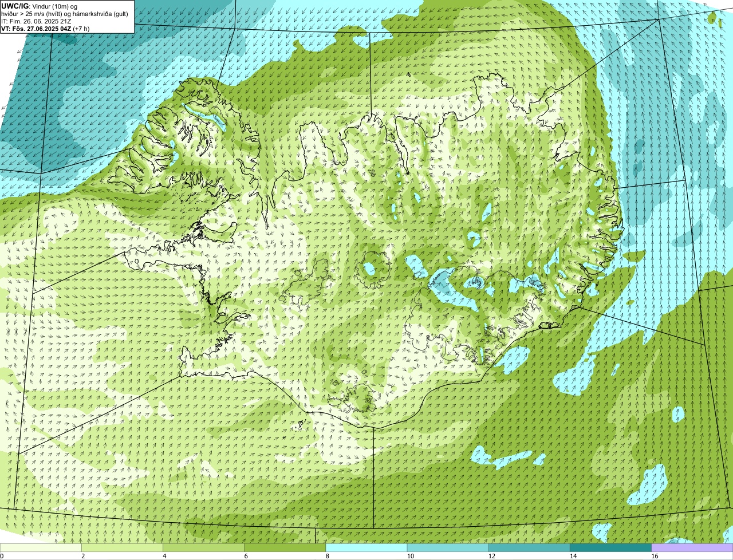Click the "12" scale label
The height and width of the screenshot is (560, 733).
click(x=491, y=556)
